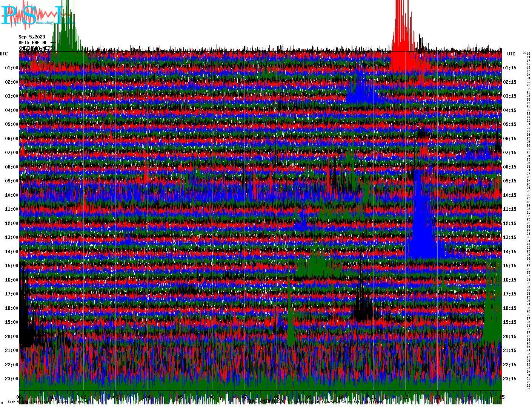Select the 08:15 right time marker

pos(510,167)
